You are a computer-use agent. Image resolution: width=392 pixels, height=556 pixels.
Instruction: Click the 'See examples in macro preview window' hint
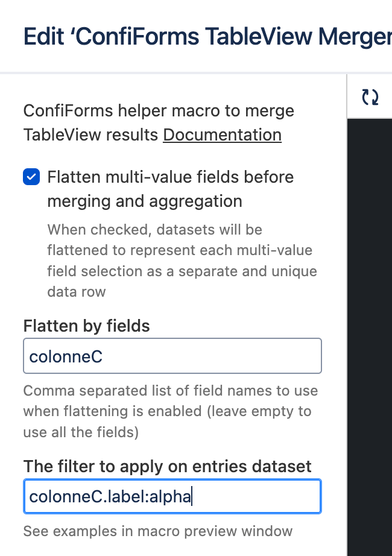(157, 531)
